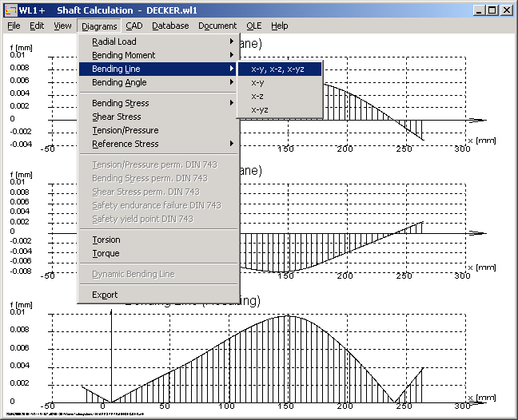Click the WL1+ application icon in title bar

10,10
